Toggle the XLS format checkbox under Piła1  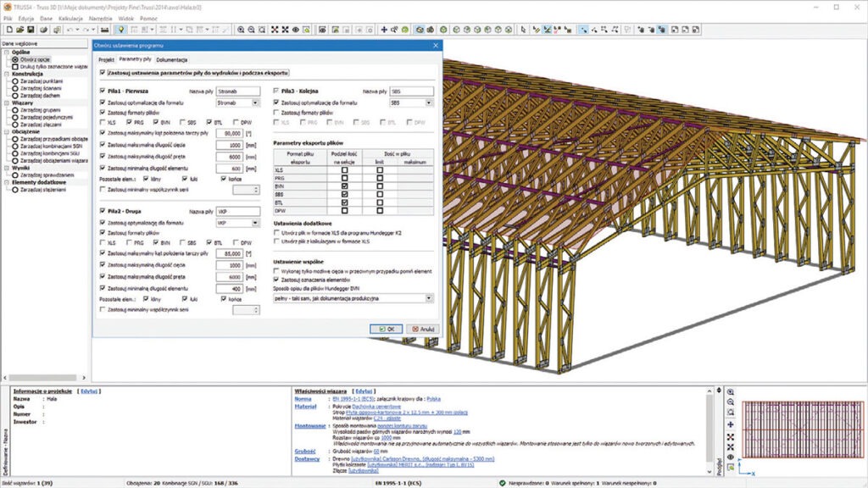click(103, 122)
